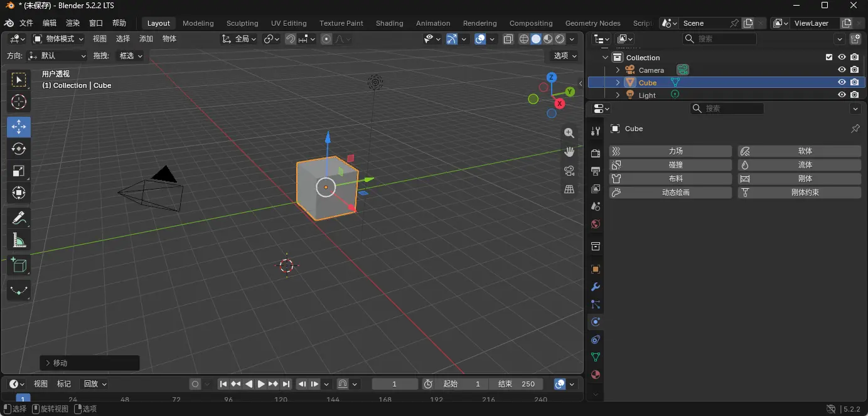Viewport: 868px width, 416px height.
Task: Open the Playback dropdown in timeline
Action: 95,384
